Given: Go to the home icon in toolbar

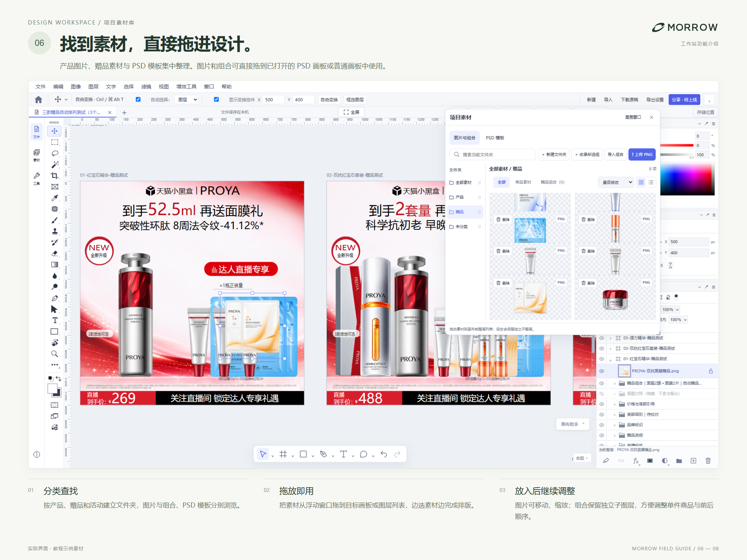Looking at the screenshot, I should pyautogui.click(x=38, y=100).
